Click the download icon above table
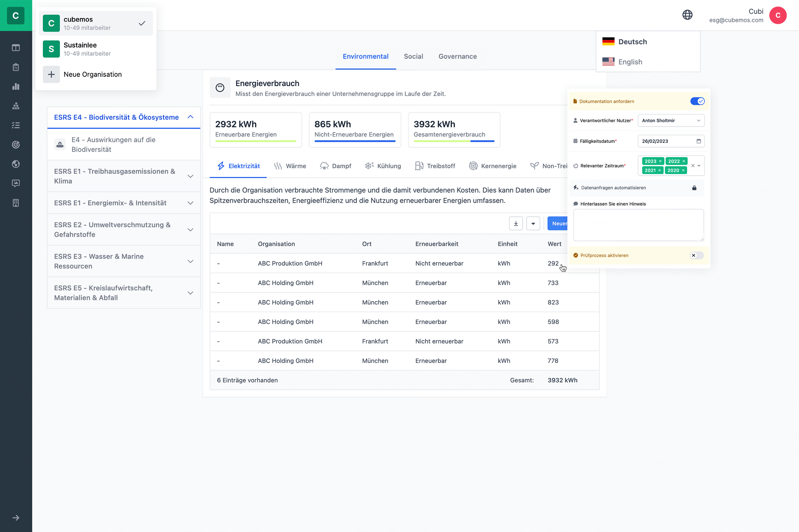Image resolution: width=799 pixels, height=532 pixels. 515,223
